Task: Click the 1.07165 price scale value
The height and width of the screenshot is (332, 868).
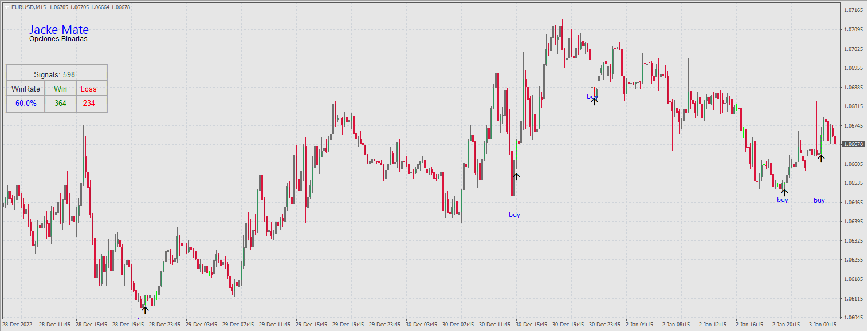Action: [854, 10]
